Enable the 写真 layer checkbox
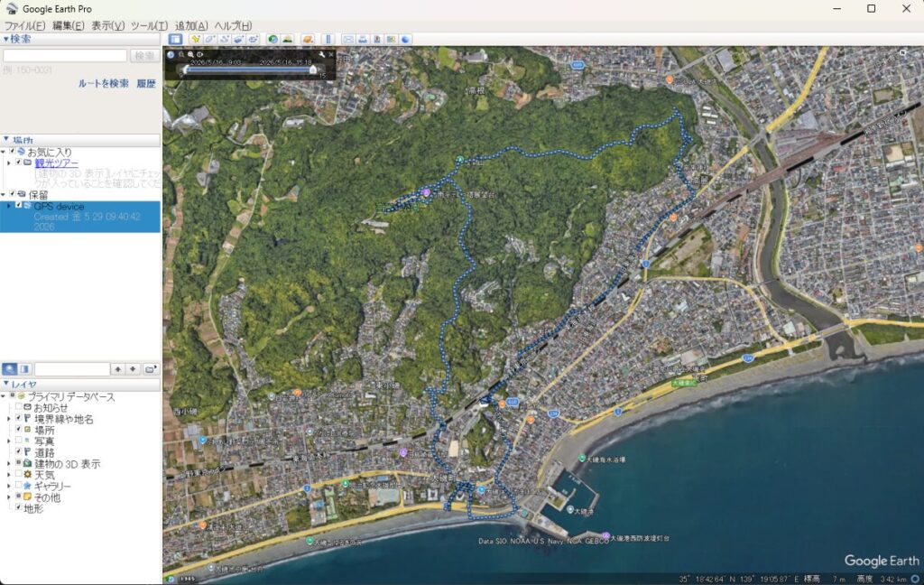Image resolution: width=924 pixels, height=585 pixels. tap(18, 441)
